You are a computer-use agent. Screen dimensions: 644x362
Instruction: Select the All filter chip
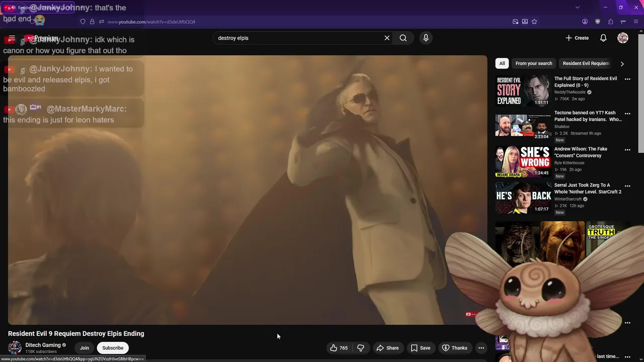[502, 63]
